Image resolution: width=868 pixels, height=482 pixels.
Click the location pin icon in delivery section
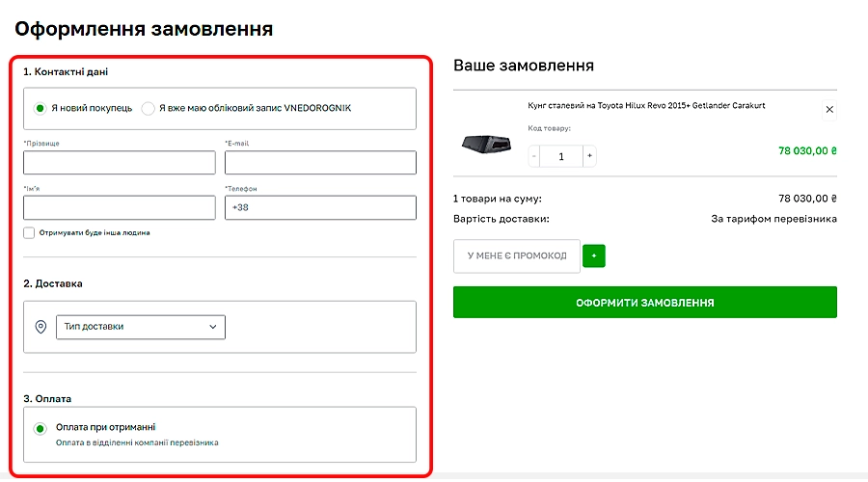coord(41,327)
